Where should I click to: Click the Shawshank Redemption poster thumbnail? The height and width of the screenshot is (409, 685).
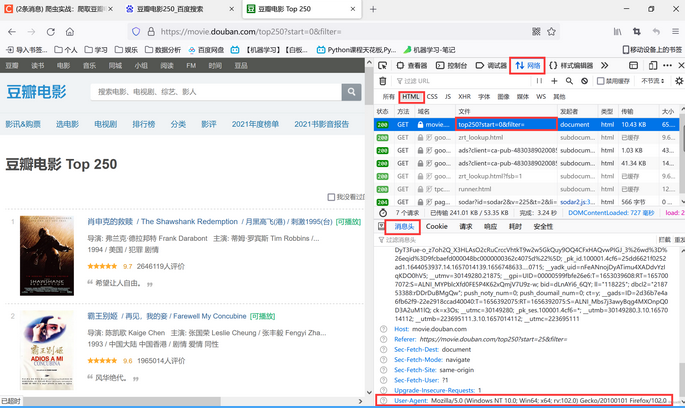pyautogui.click(x=47, y=256)
